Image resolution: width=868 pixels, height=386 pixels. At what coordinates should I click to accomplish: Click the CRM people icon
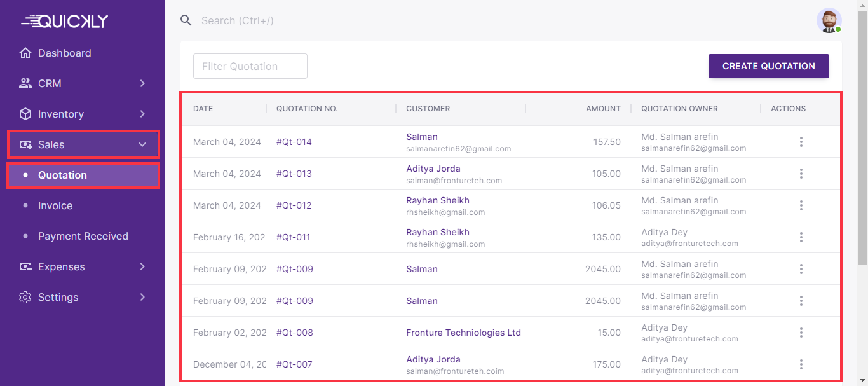click(x=25, y=83)
